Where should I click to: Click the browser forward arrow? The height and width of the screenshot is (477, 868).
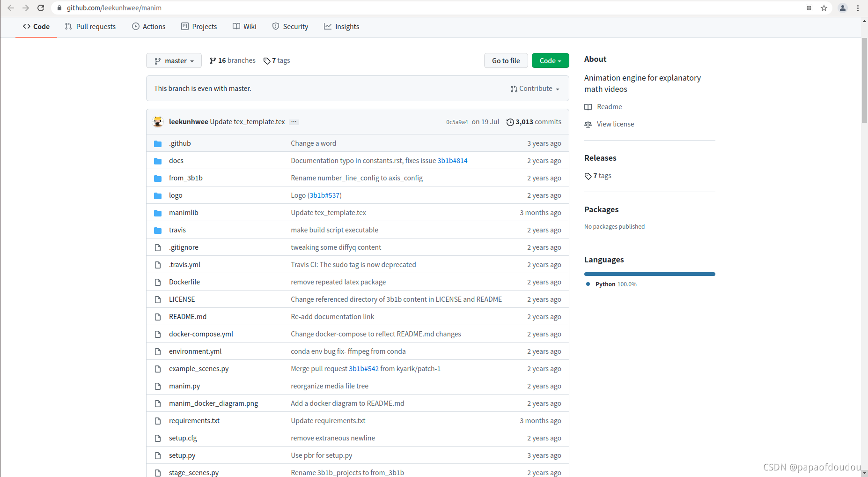26,8
